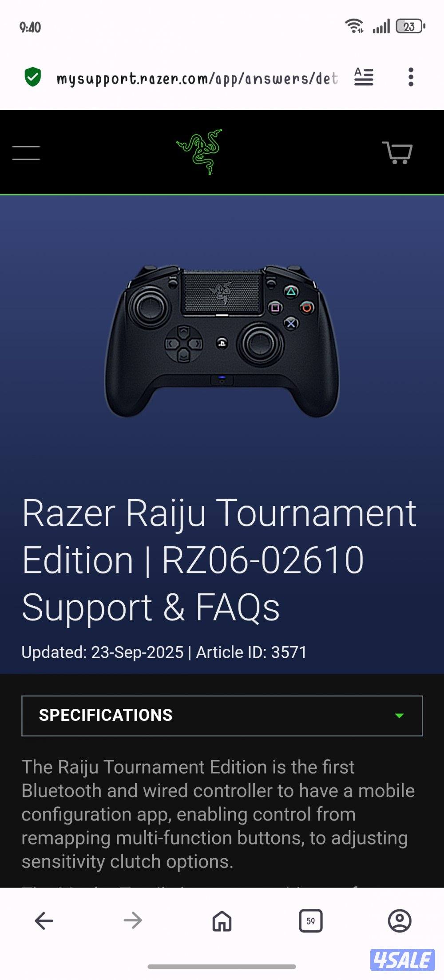Tap the mysupport.razer.com URL address field
Screen dimensions: 444x980
click(x=197, y=78)
